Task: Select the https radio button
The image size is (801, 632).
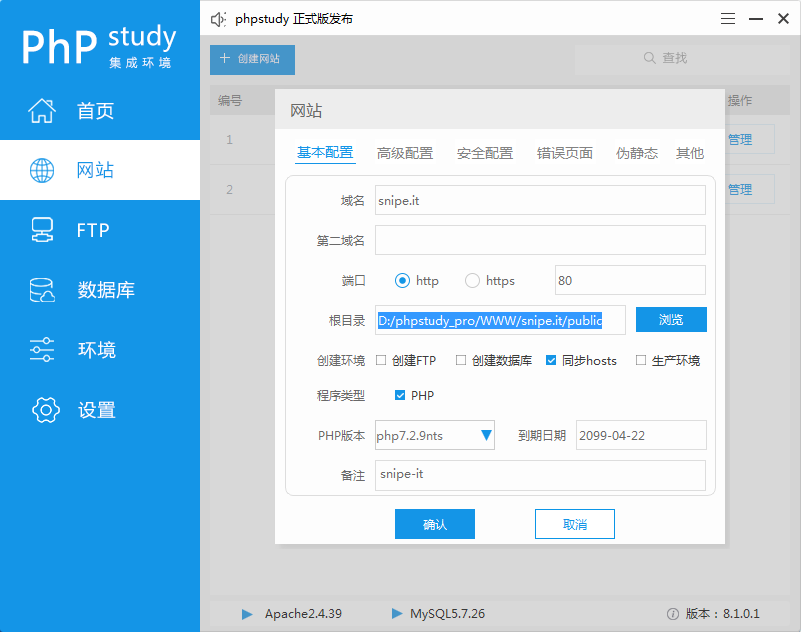Action: click(471, 281)
